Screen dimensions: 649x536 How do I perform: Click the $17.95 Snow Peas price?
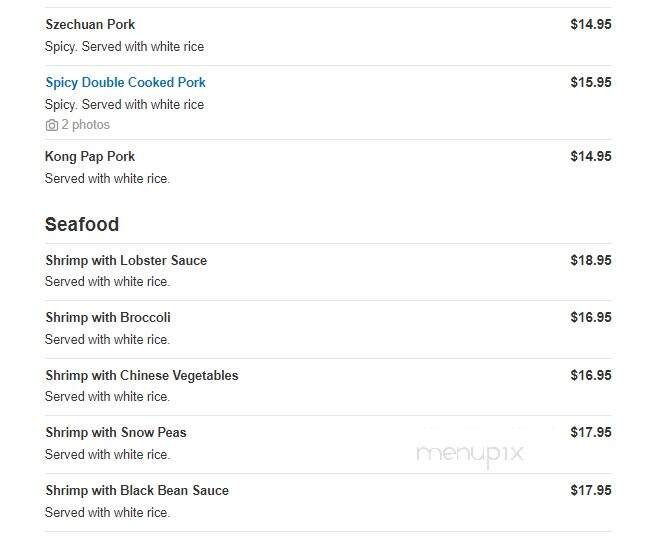590,432
